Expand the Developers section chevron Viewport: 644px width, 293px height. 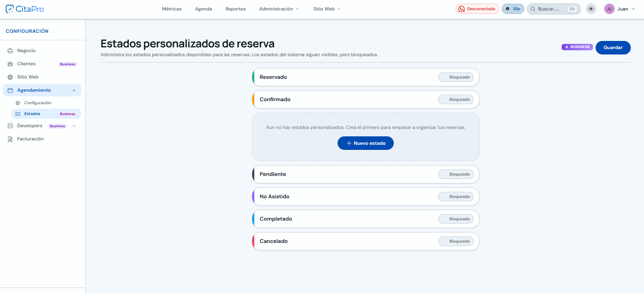pyautogui.click(x=74, y=126)
